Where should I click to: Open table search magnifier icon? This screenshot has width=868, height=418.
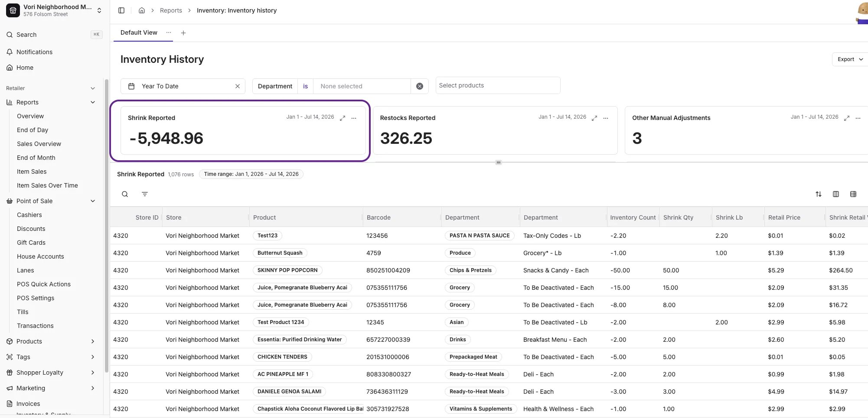pos(125,194)
